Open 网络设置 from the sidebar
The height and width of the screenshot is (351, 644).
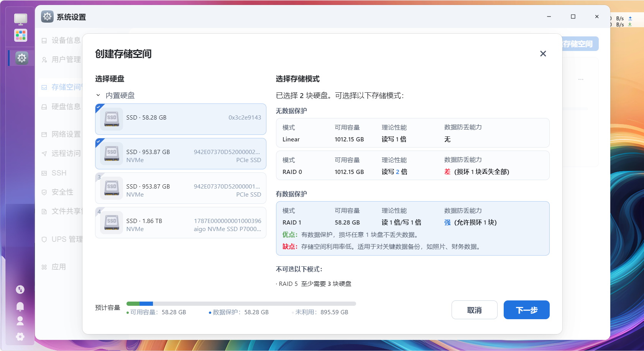65,134
